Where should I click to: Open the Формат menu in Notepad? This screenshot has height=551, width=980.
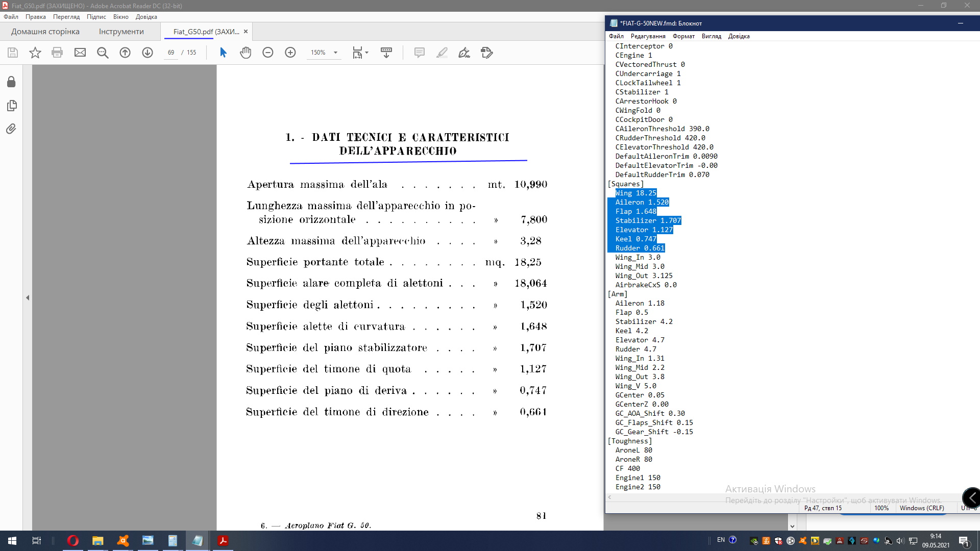coord(683,36)
